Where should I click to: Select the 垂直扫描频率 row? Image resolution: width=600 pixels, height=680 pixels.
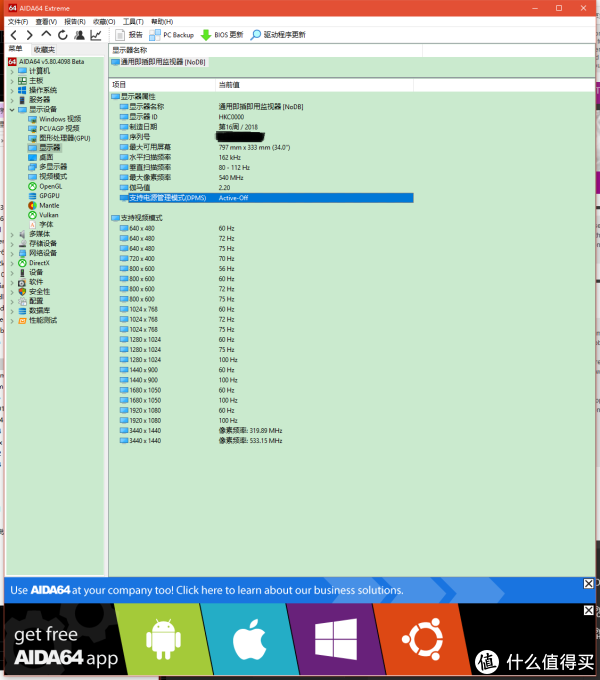click(266, 167)
